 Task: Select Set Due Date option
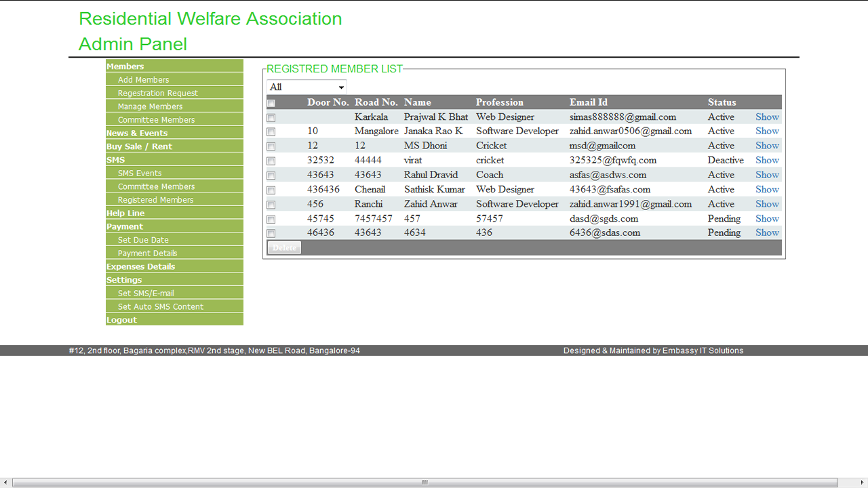pyautogui.click(x=174, y=240)
